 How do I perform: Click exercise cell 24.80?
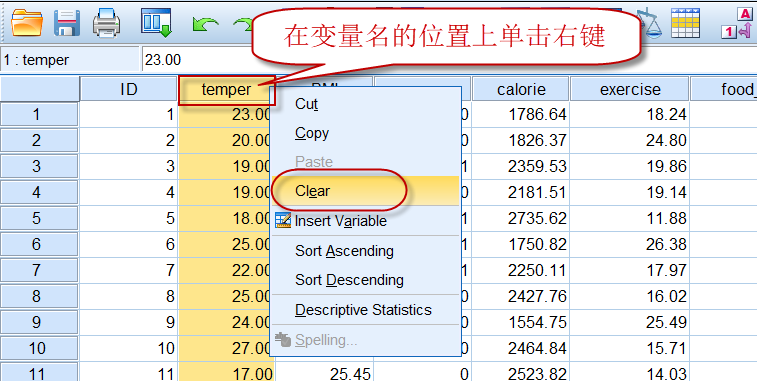click(x=630, y=141)
